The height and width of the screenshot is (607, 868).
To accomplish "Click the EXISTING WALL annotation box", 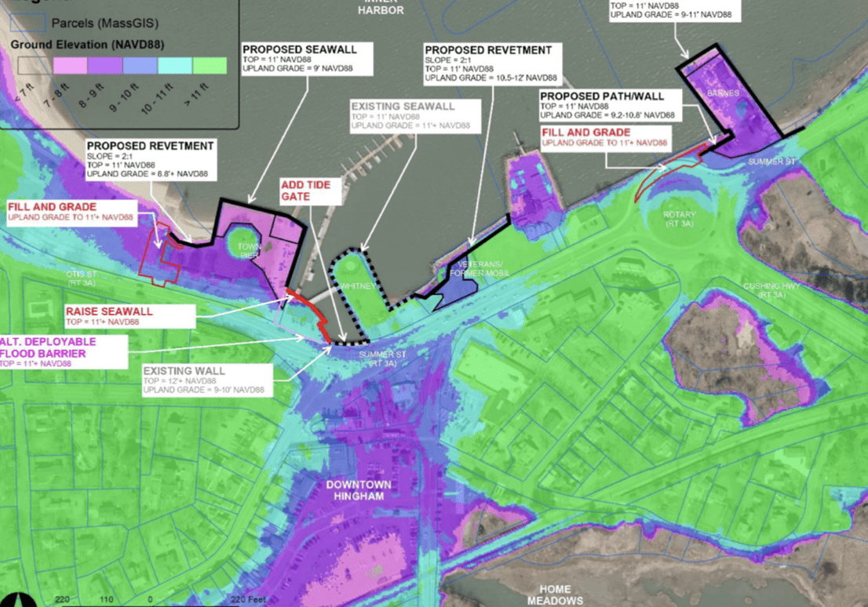I will point(202,380).
